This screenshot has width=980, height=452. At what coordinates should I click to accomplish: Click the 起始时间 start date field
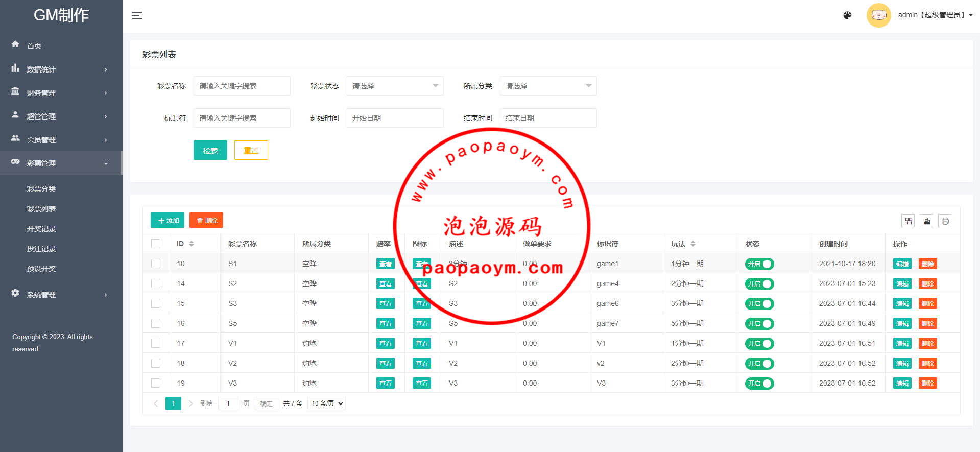pos(395,118)
